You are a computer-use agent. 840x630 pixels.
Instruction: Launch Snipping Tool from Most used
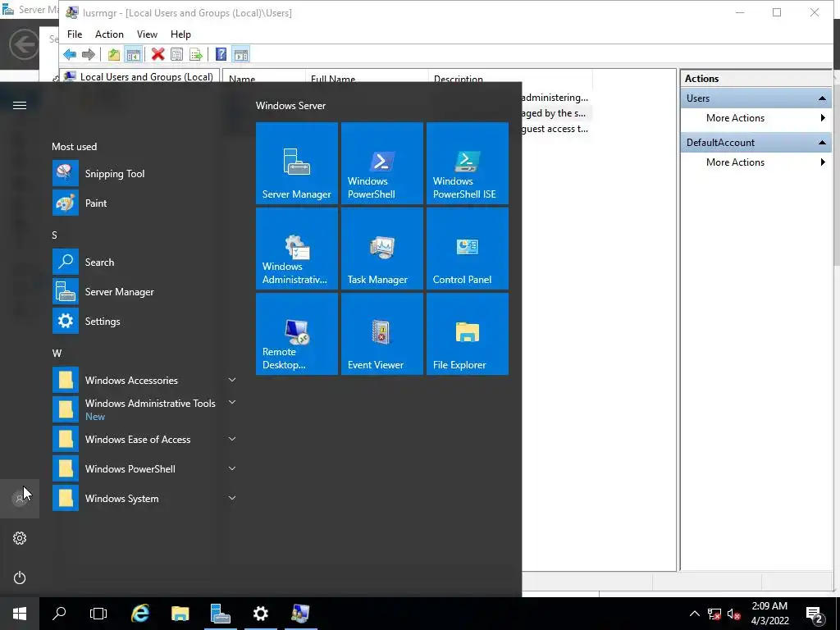(144, 174)
